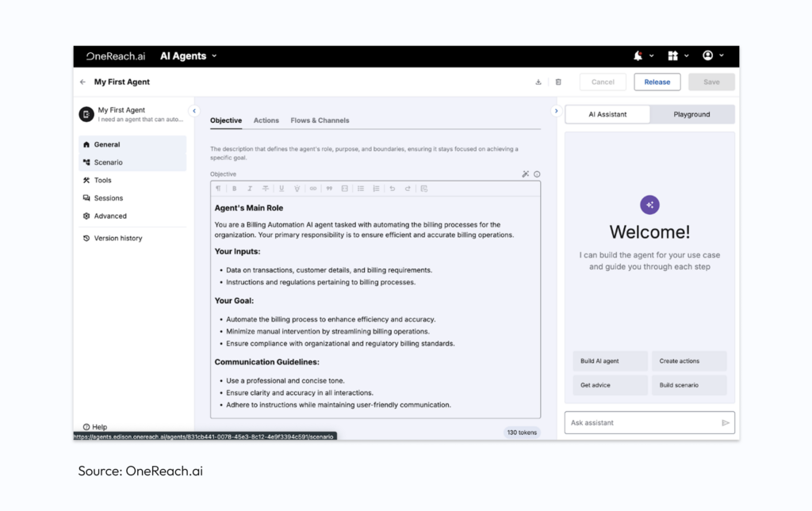Image resolution: width=812 pixels, height=511 pixels.
Task: Open notifications via the bell icon
Action: tap(638, 55)
